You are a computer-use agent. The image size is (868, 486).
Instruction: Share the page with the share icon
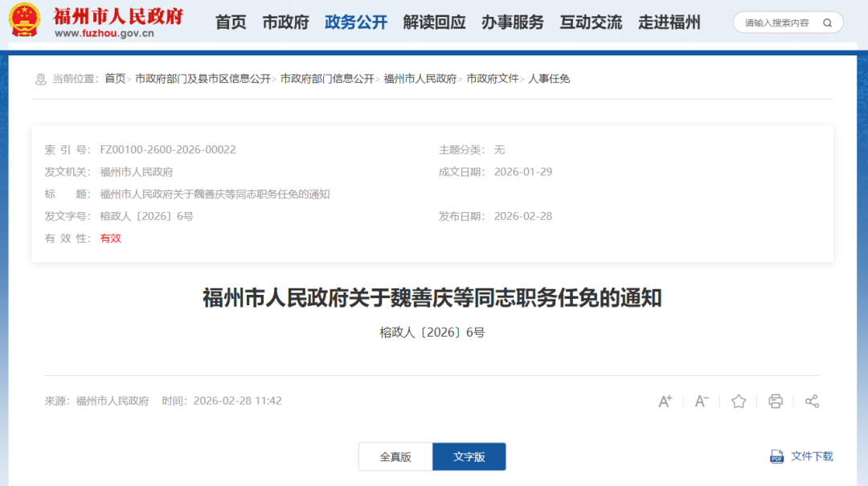tap(812, 401)
